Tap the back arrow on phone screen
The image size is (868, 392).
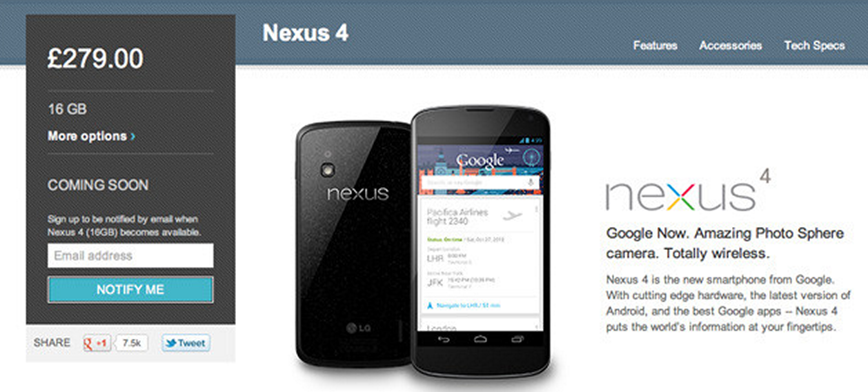point(444,340)
